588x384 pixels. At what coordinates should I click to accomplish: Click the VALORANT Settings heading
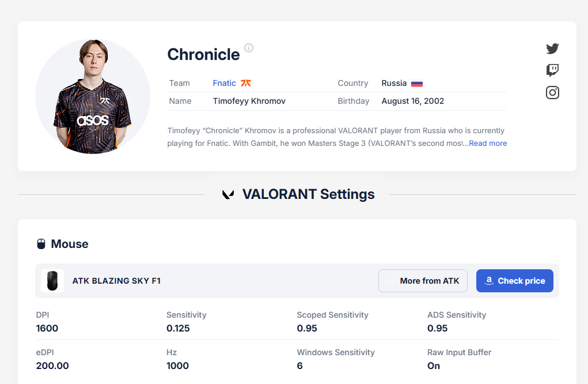308,194
